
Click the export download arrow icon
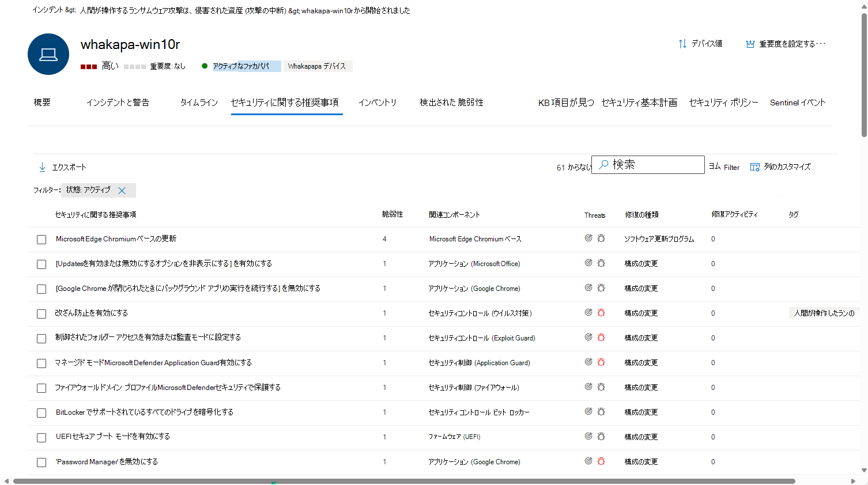[x=42, y=167]
